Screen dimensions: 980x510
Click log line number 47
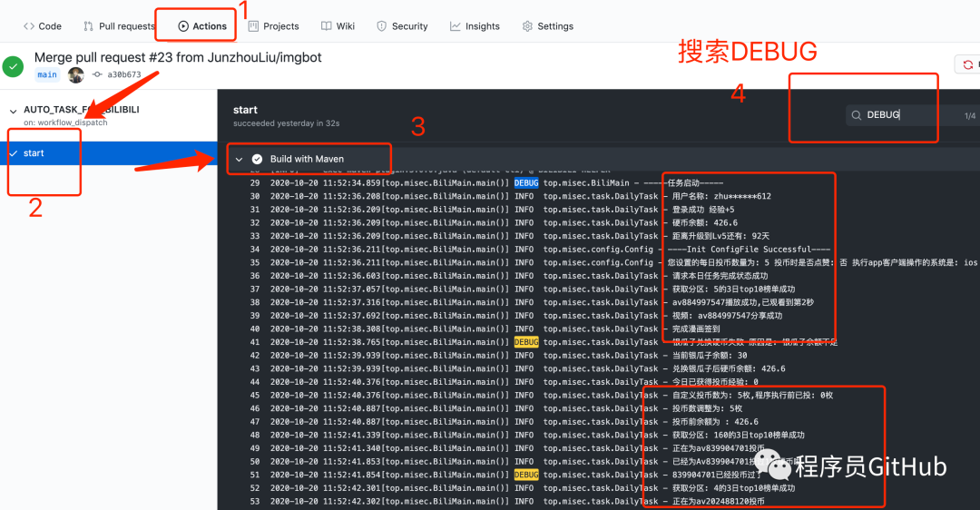click(254, 422)
